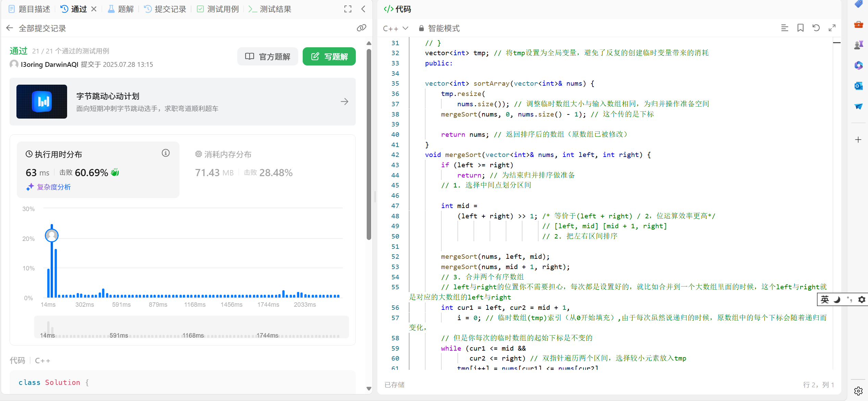Viewport: 868px width, 401px height.
Task: Select the 执行用时分布 runtime card
Action: tap(98, 170)
